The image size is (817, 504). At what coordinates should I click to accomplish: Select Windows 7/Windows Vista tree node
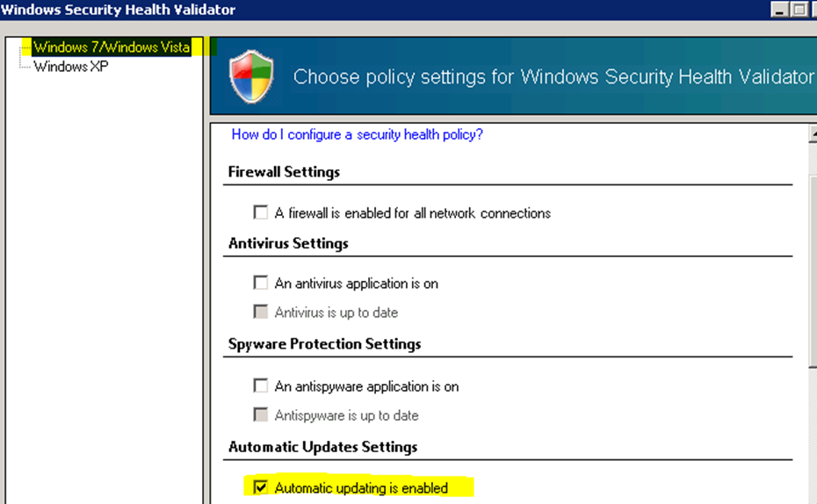point(112,47)
